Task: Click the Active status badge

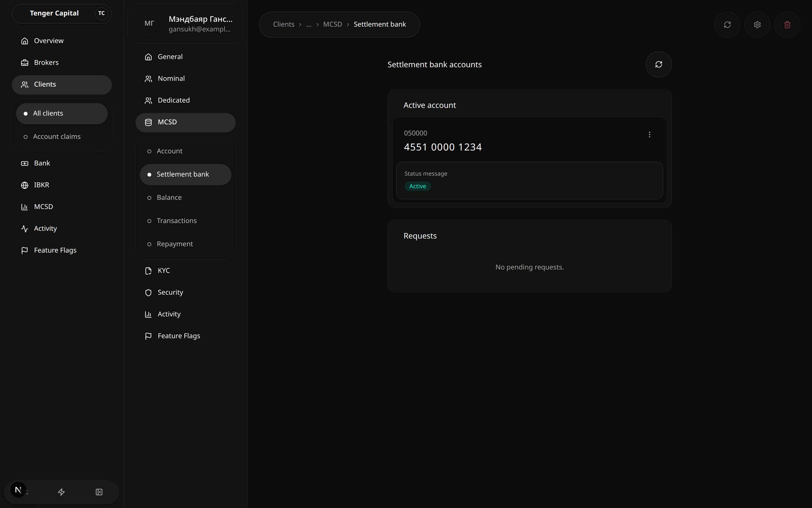Action: pos(417,187)
